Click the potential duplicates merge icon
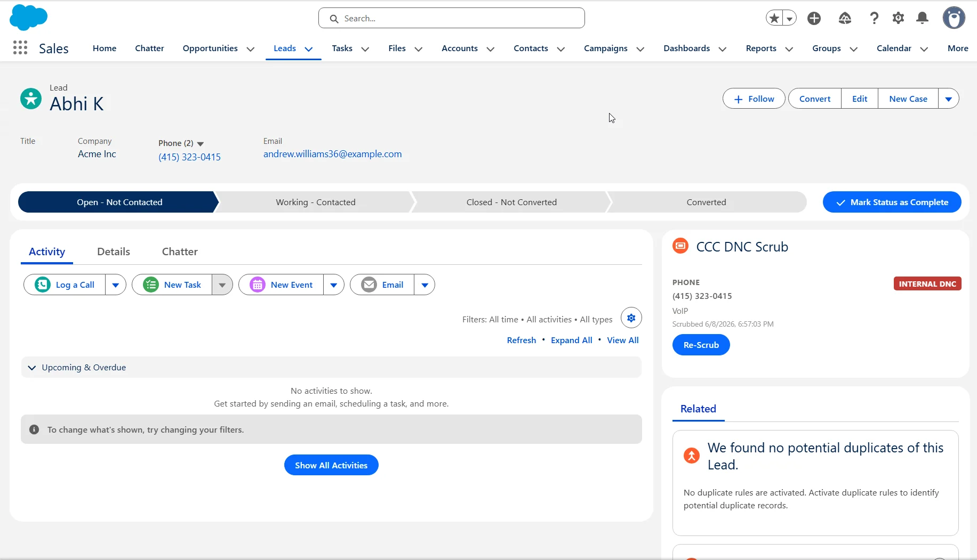Image resolution: width=977 pixels, height=560 pixels. pos(692,456)
